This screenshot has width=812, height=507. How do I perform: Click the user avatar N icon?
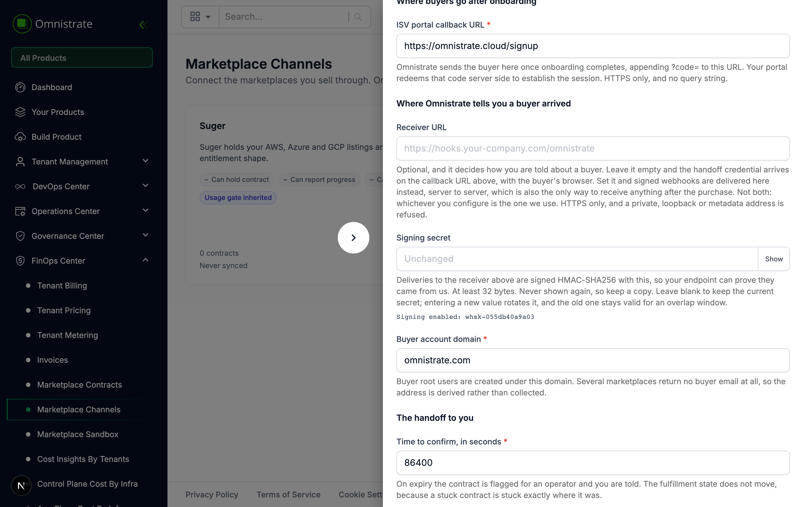point(21,485)
